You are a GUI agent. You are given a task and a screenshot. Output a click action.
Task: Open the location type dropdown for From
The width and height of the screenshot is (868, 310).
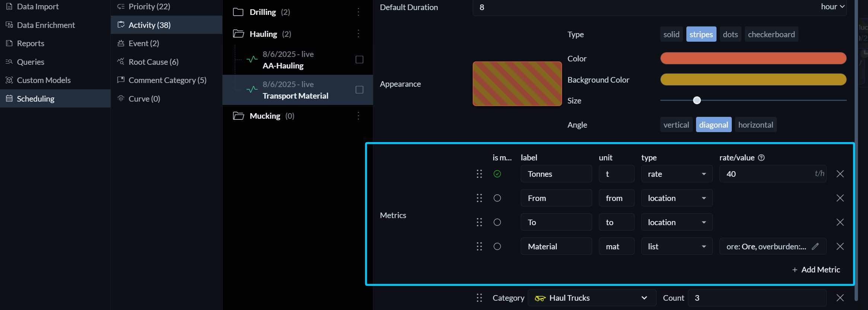[677, 198]
